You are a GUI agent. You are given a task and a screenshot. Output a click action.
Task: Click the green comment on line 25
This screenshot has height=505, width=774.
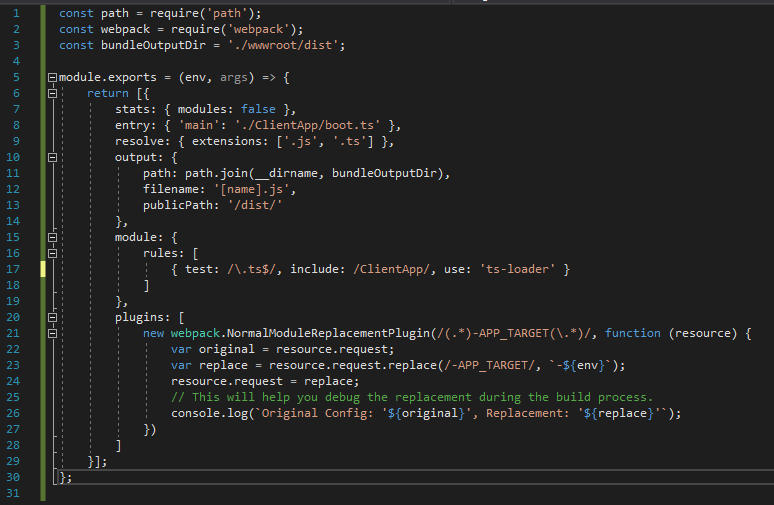[x=412, y=397]
